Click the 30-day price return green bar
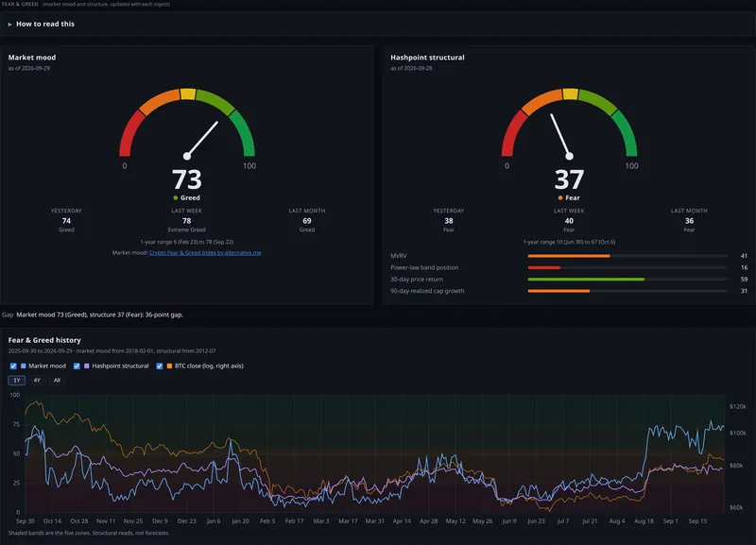Viewport: 756px width, 545px height. tap(586, 280)
